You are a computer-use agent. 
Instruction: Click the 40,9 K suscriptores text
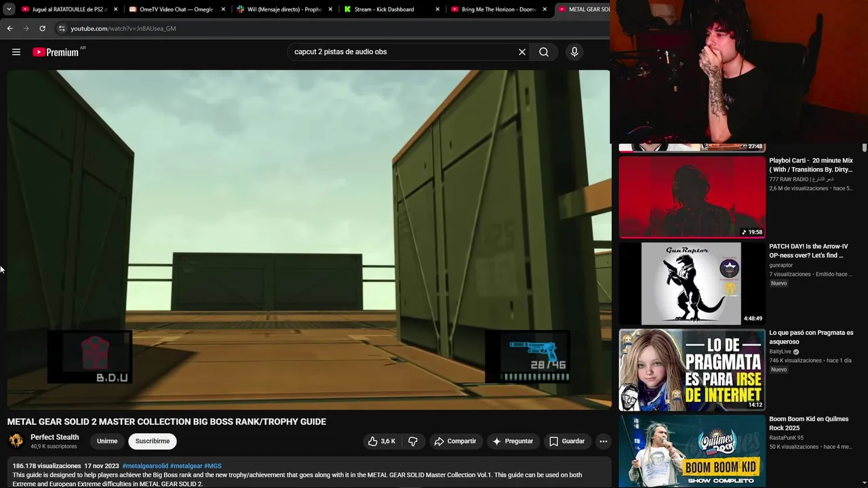click(x=54, y=447)
